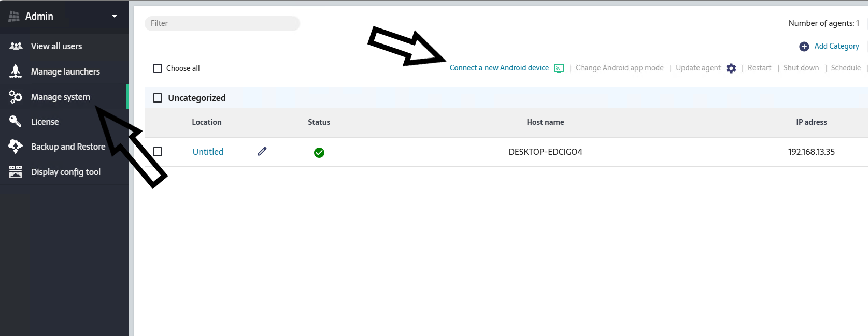
Task: Click the Manage system gears icon
Action: click(x=16, y=97)
